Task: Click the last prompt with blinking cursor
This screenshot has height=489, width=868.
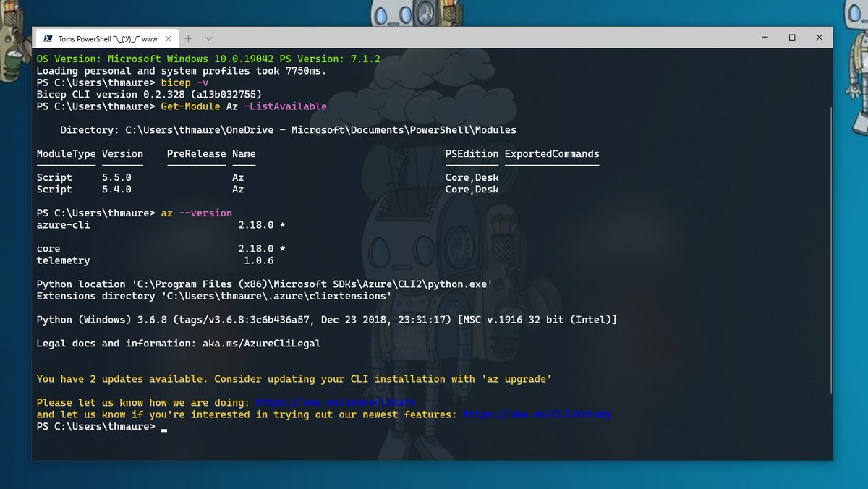Action: pyautogui.click(x=101, y=427)
